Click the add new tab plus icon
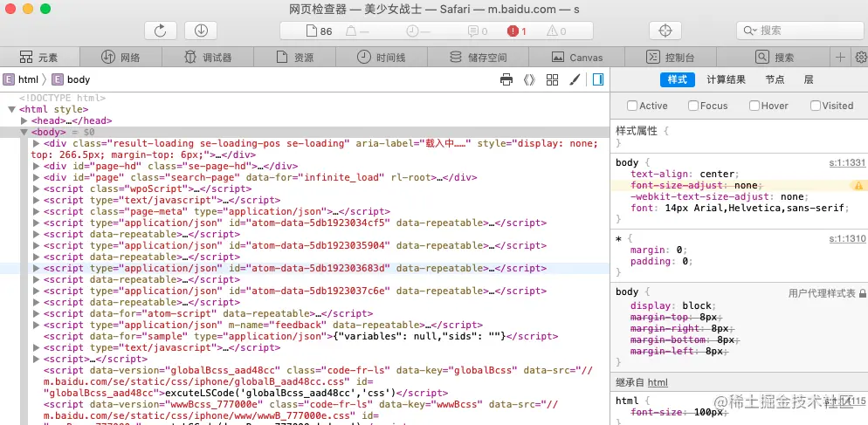Screen dimensions: 868x425 [840, 57]
